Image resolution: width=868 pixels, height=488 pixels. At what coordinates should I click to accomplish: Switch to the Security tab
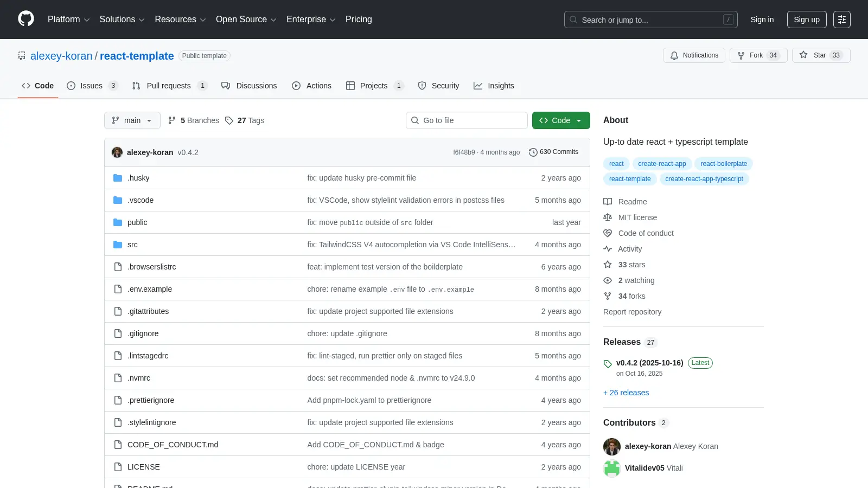tap(438, 86)
